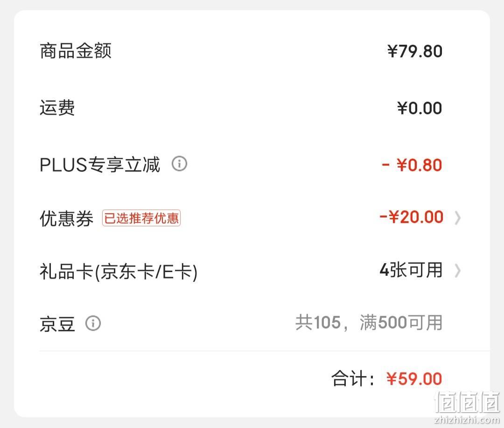Screen dimensions: 504x428
Task: Tap the 京豆 row label
Action: 57,323
